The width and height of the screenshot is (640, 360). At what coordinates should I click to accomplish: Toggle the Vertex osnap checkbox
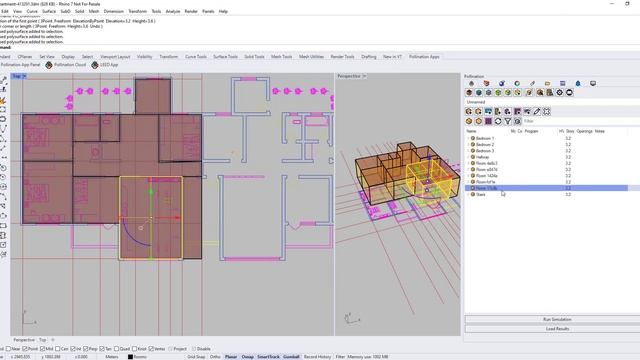(x=151, y=349)
